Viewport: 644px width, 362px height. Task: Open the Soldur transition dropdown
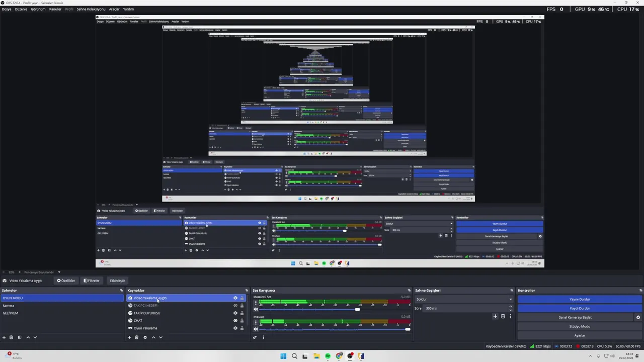pos(464,299)
